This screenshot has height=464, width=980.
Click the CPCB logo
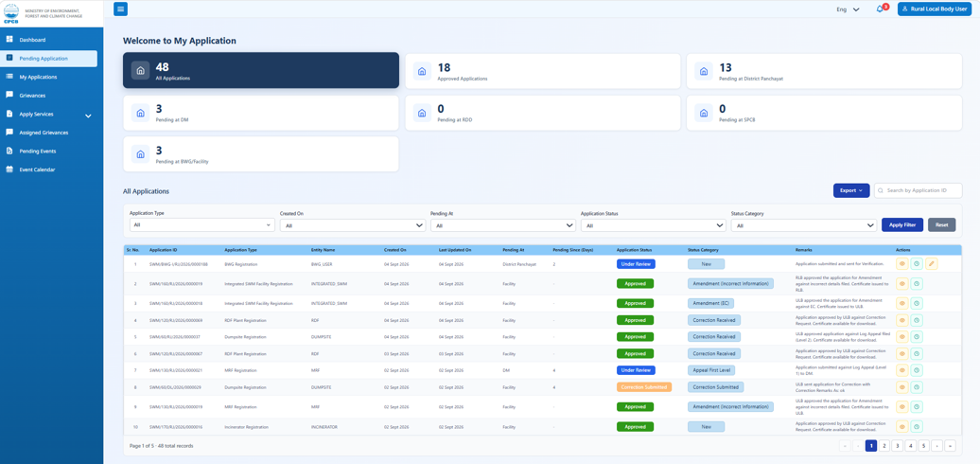tap(11, 12)
